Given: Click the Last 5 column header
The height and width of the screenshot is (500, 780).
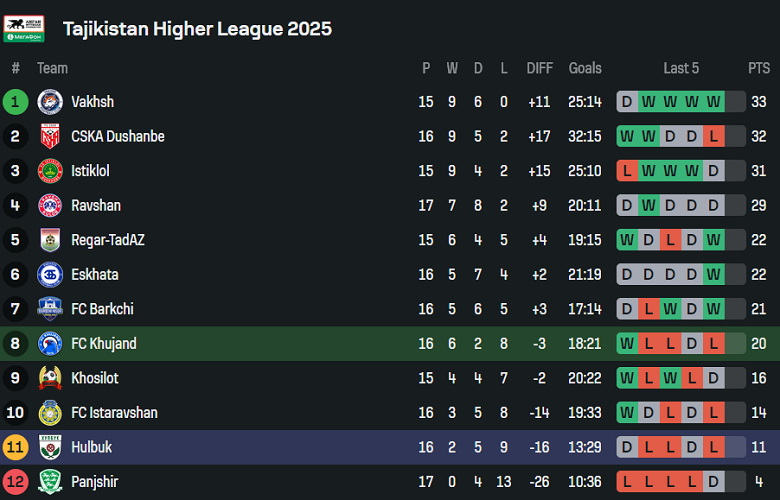Looking at the screenshot, I should coord(681,68).
